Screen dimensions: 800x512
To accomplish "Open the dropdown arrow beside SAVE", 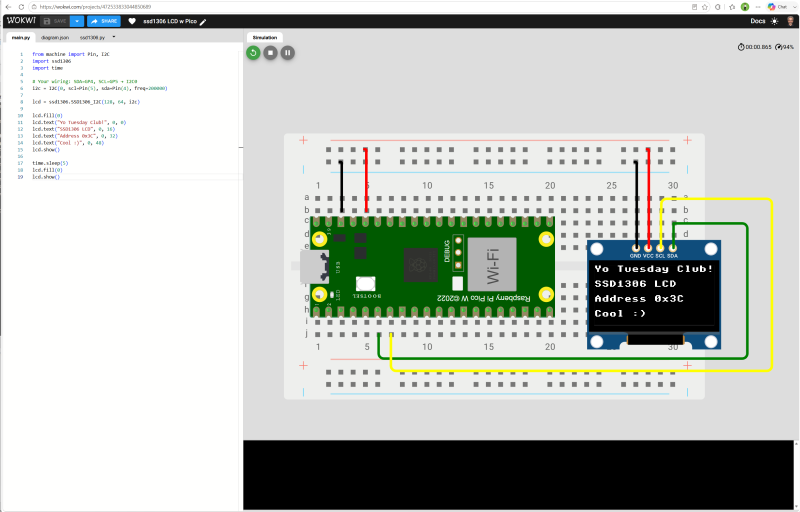I will click(77, 21).
